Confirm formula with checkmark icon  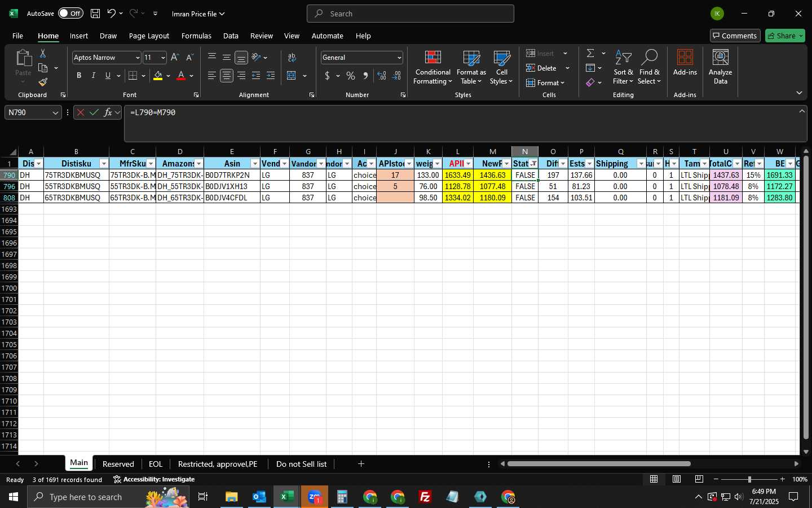(94, 112)
